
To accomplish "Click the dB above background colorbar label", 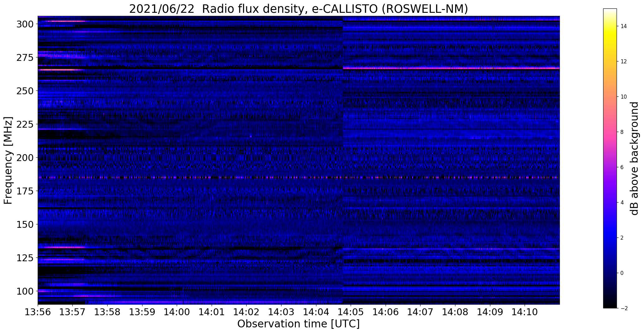I will pos(634,159).
